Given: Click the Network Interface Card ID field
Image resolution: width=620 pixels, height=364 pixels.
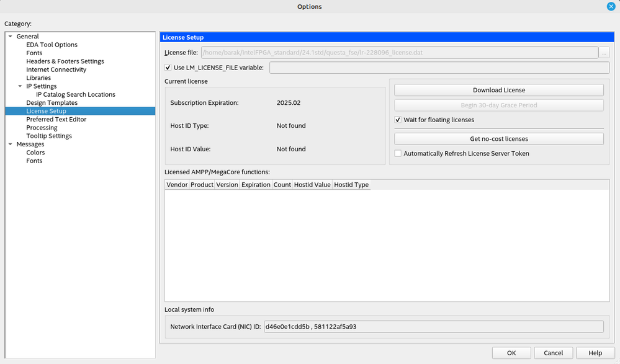Looking at the screenshot, I should pos(433,326).
